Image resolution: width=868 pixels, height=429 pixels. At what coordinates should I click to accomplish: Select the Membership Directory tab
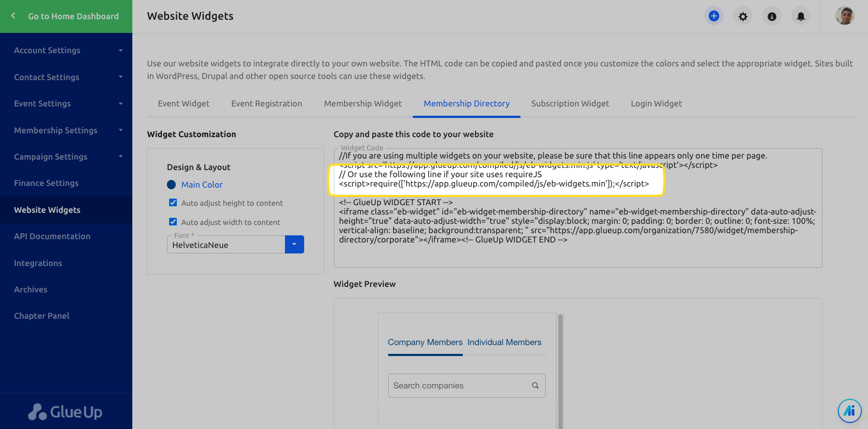[467, 104]
